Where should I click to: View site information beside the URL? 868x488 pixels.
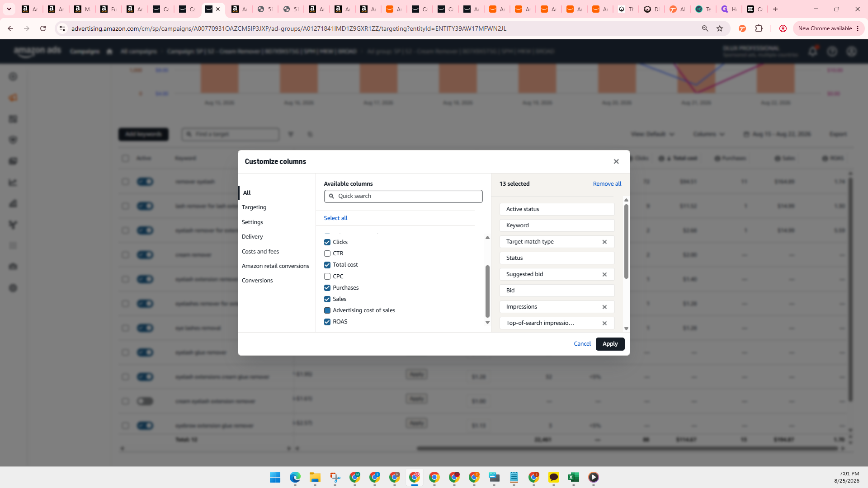[x=62, y=28]
